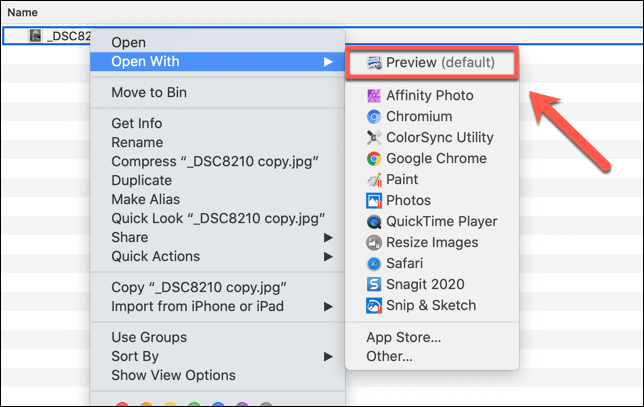Move the file to Bin

217,92
